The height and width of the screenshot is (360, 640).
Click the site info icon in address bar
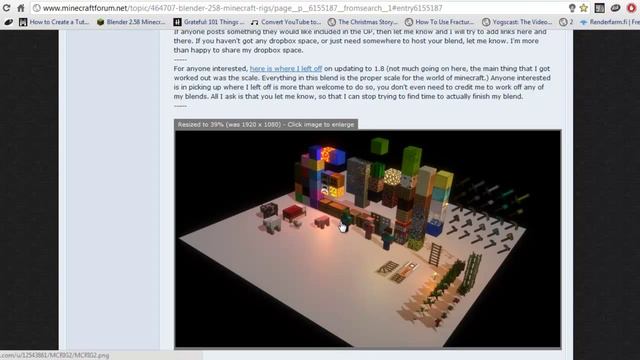tap(37, 8)
